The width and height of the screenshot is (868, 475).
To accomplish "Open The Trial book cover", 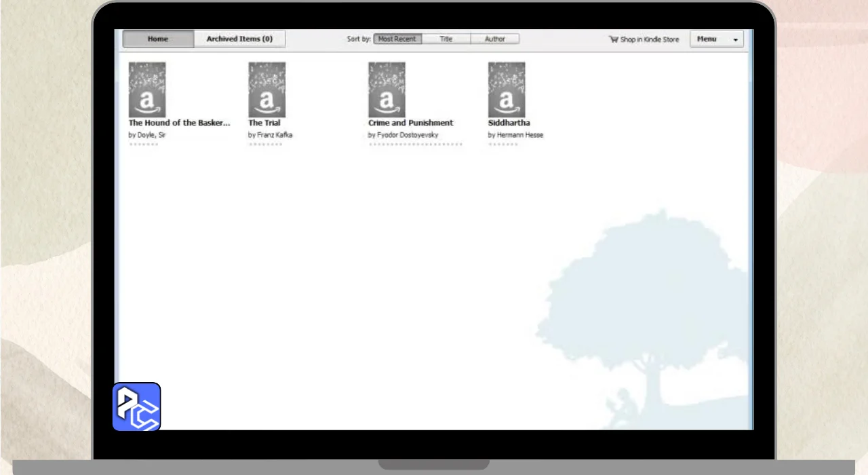I will (x=267, y=90).
